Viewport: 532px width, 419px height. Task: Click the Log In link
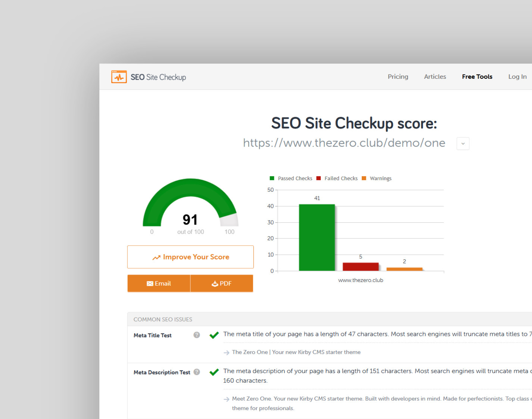coord(517,76)
